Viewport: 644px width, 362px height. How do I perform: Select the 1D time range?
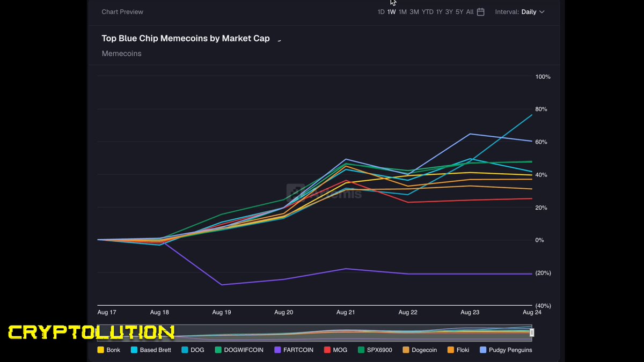[x=381, y=12]
